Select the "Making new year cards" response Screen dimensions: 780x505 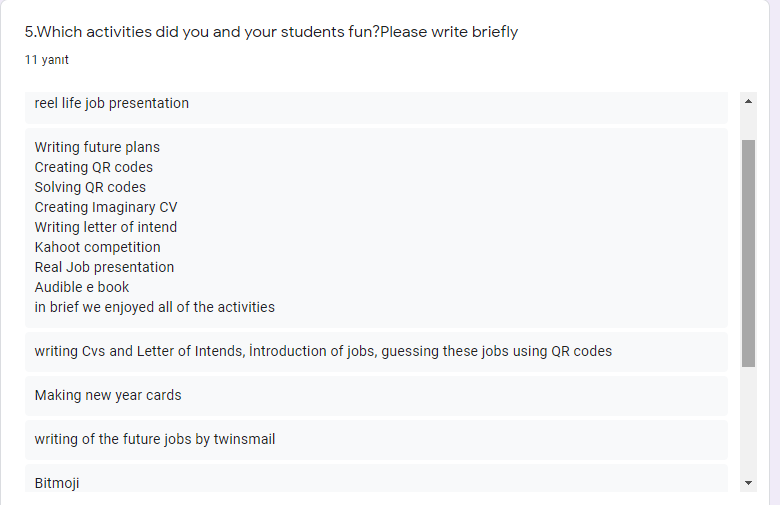(x=108, y=395)
